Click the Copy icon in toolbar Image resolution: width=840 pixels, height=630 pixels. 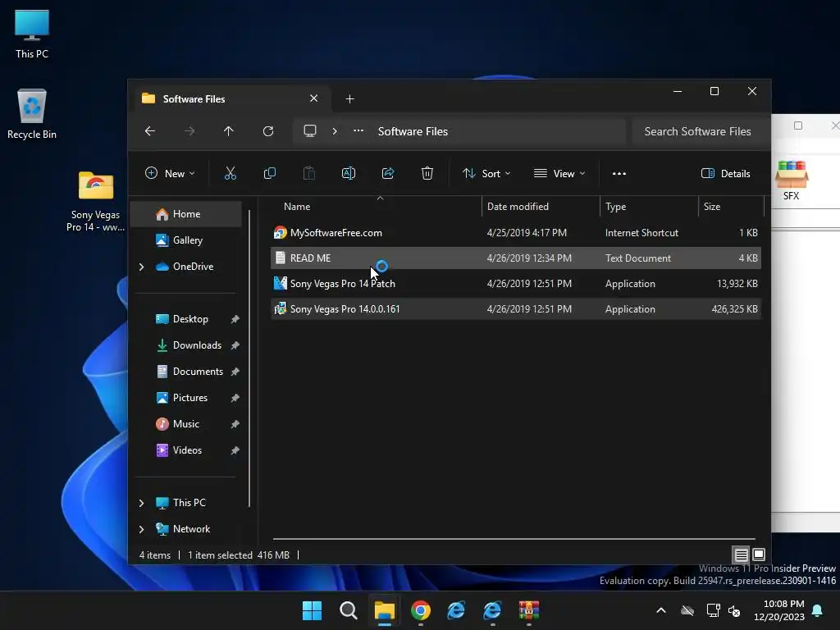(x=269, y=173)
